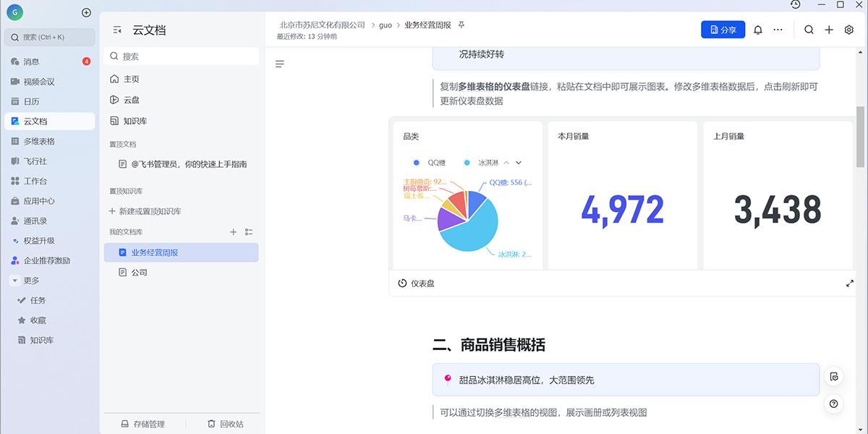The width and height of the screenshot is (868, 434).
Task: Expand the dashboard to fullscreen
Action: (x=850, y=284)
